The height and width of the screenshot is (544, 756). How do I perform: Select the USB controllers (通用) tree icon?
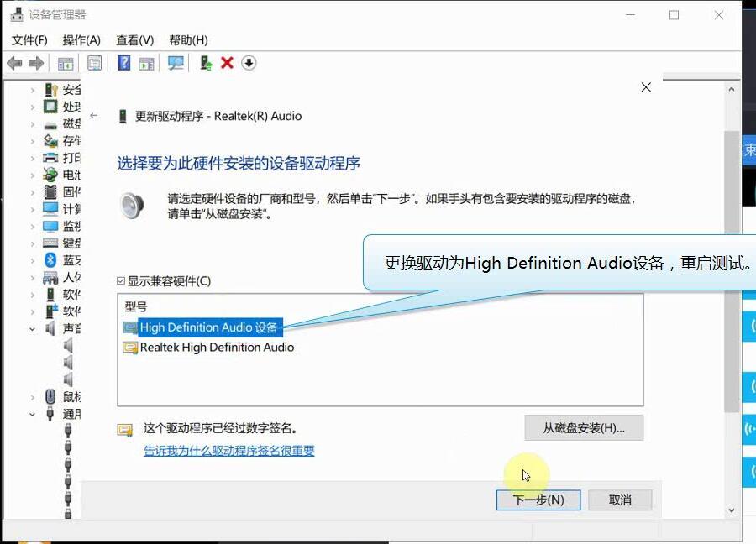click(50, 413)
